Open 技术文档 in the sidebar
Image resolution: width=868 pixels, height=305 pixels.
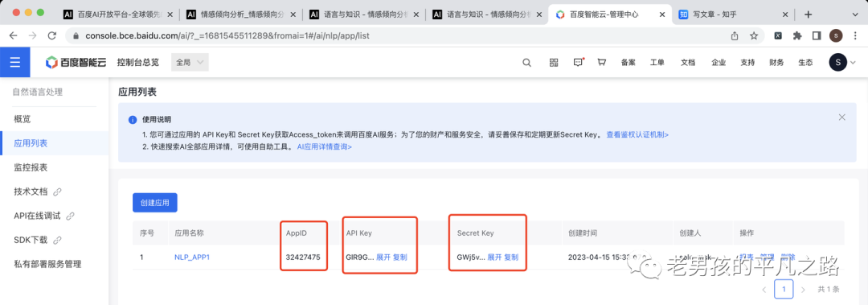[31, 192]
